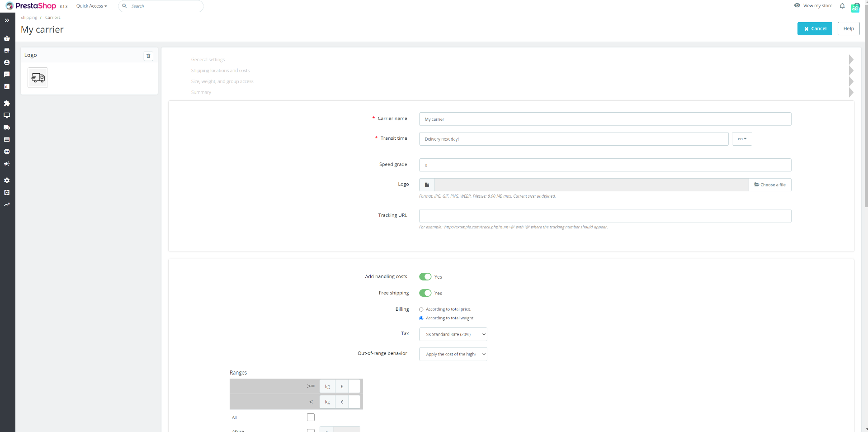Select billing According to total price
Screen dimensions: 868x432
pyautogui.click(x=421, y=309)
